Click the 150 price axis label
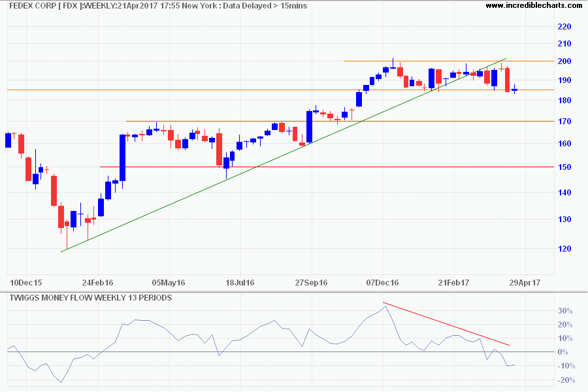This screenshot has width=588, height=392. pos(564,167)
